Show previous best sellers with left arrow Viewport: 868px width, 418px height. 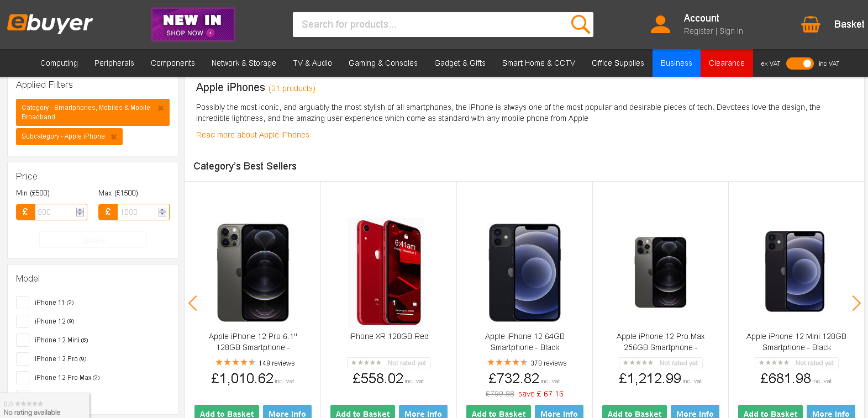(x=193, y=303)
